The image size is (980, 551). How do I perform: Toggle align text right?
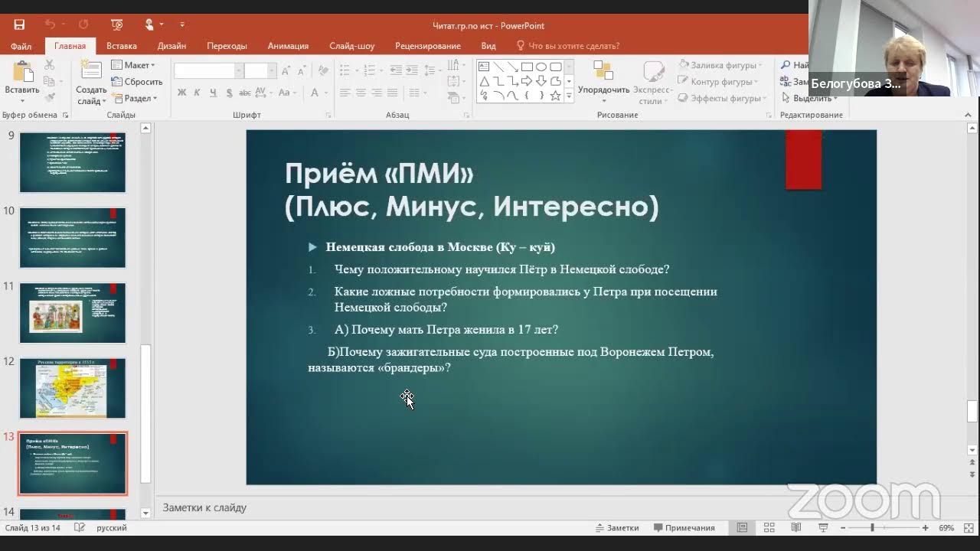[376, 93]
